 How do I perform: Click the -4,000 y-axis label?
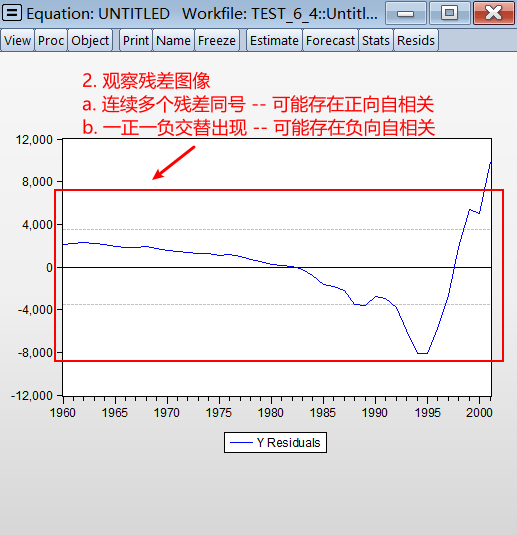[x=35, y=310]
